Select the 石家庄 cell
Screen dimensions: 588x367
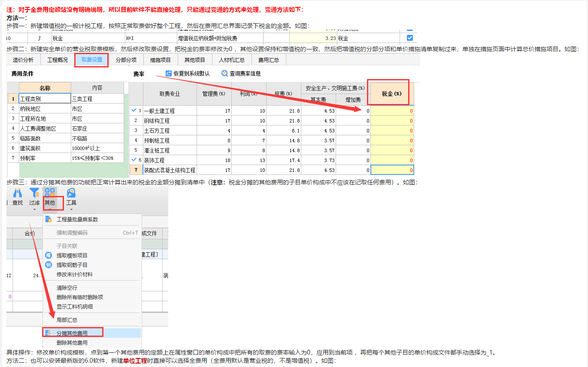point(97,128)
